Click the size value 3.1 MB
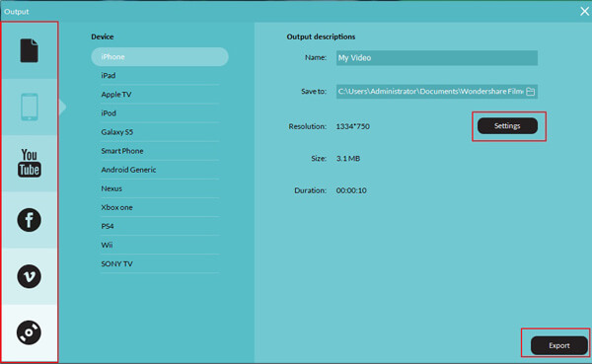Screen dimensions: 592x364 coord(348,159)
